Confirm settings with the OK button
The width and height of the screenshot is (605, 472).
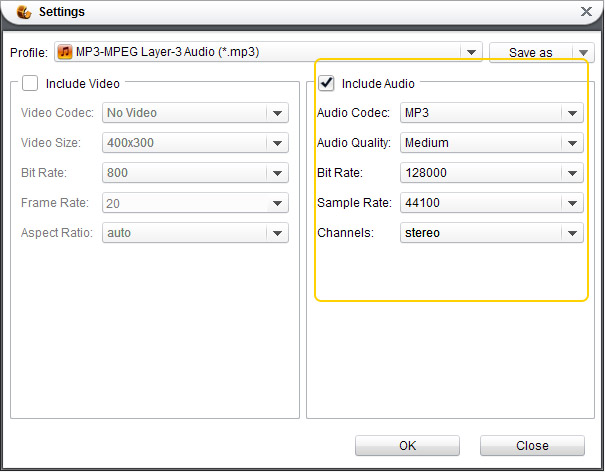(407, 446)
